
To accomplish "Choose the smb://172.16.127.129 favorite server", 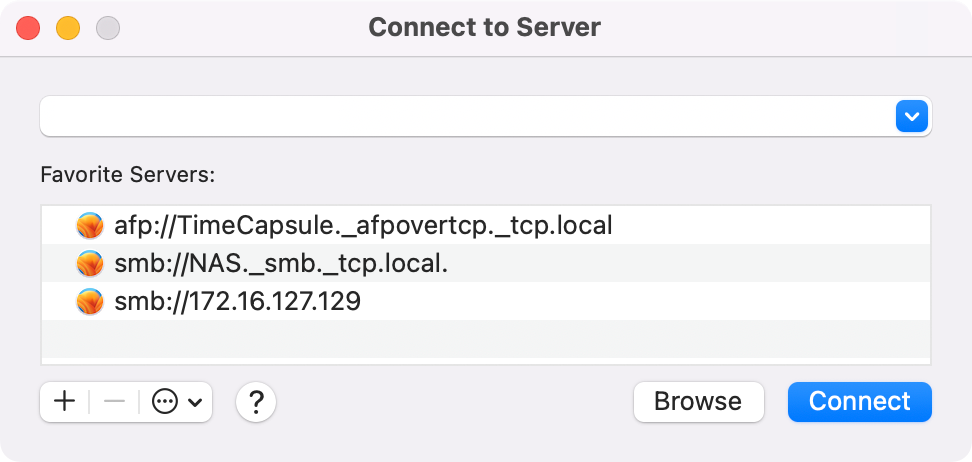I will [237, 301].
